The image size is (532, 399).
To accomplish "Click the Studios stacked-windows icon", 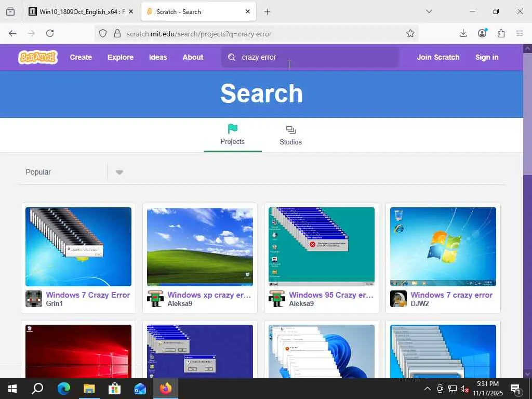I will [x=291, y=129].
